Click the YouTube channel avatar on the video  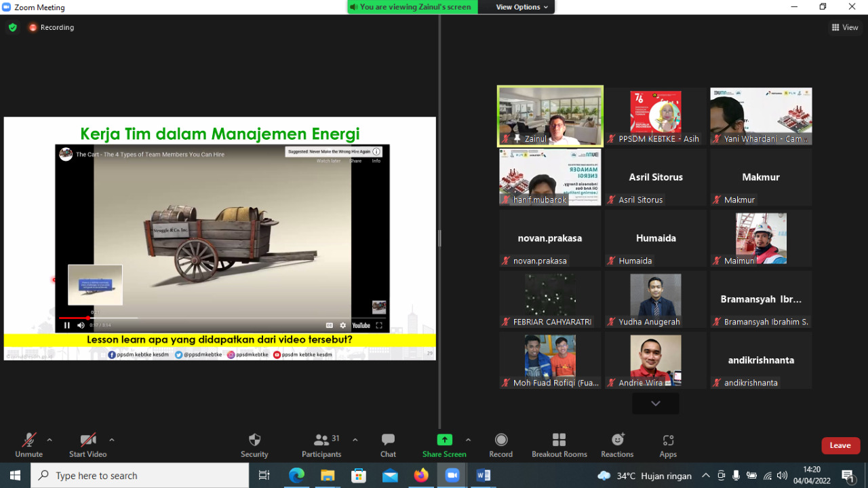point(66,154)
